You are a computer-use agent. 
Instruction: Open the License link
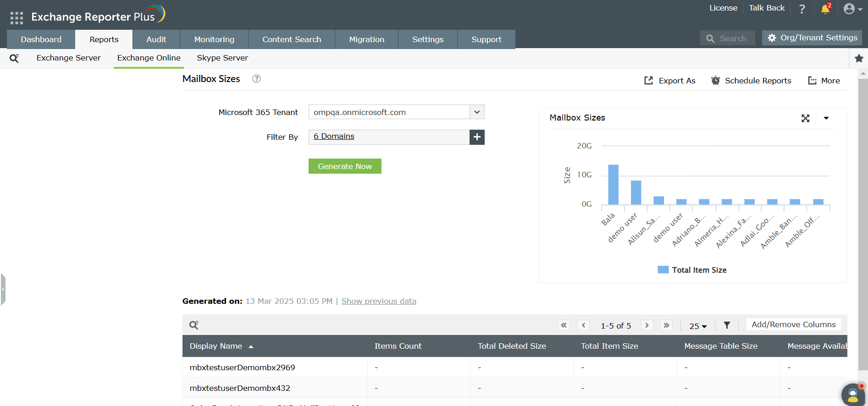tap(723, 8)
